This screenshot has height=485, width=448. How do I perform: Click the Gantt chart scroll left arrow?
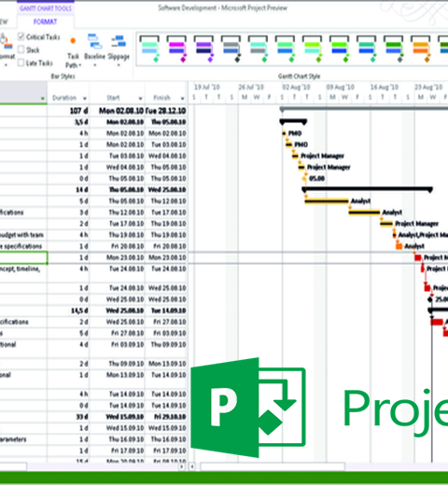pyautogui.click(x=192, y=466)
